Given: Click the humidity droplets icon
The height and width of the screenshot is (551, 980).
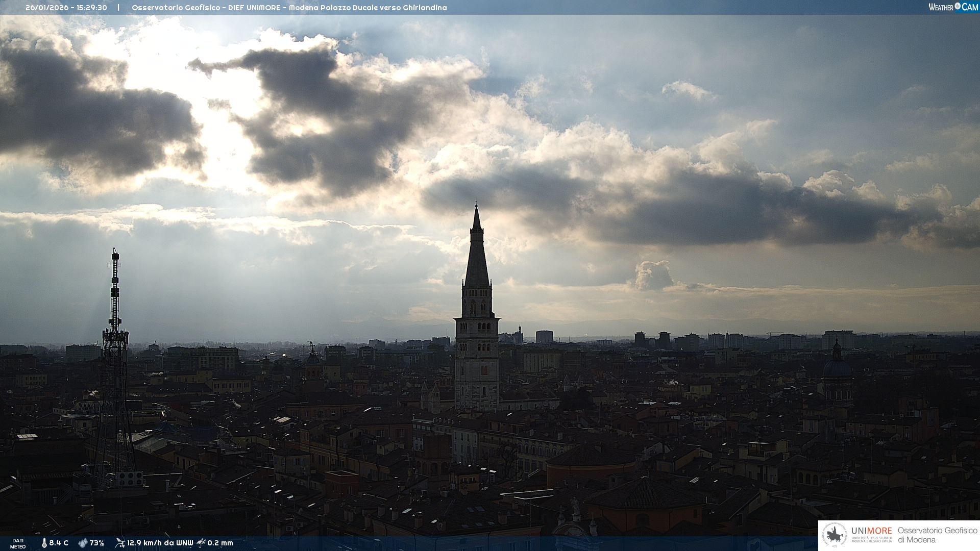Looking at the screenshot, I should pos(83,543).
